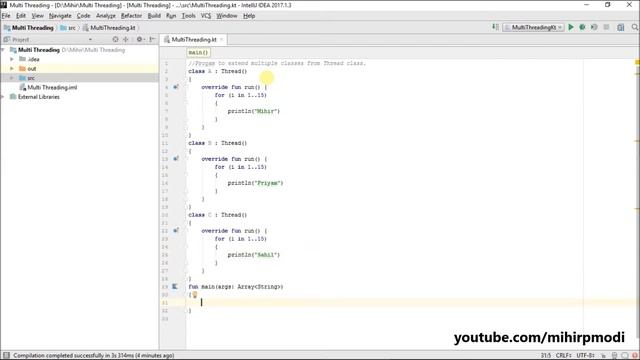The image size is (640, 360).
Task: Click compilation completed status message
Action: [x=93, y=356]
